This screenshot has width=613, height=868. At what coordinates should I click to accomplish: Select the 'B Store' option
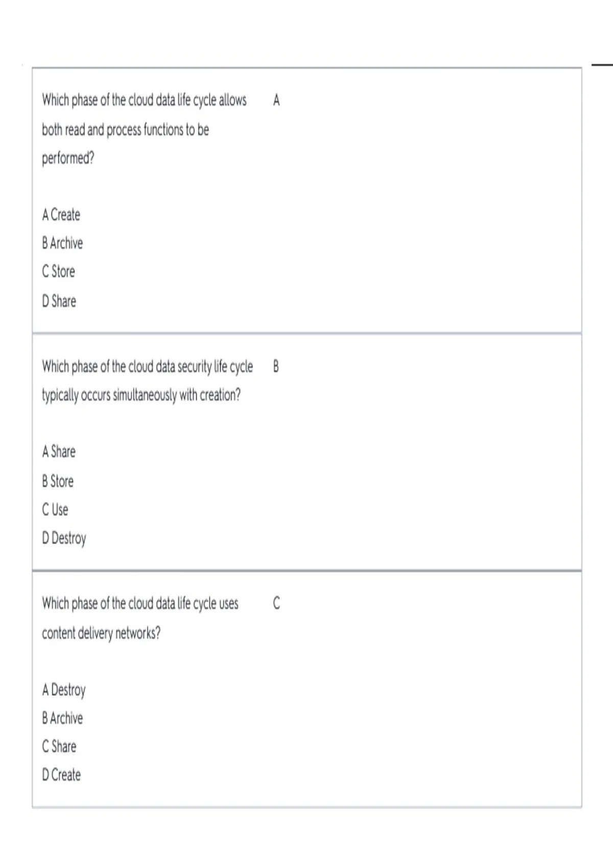pyautogui.click(x=58, y=481)
